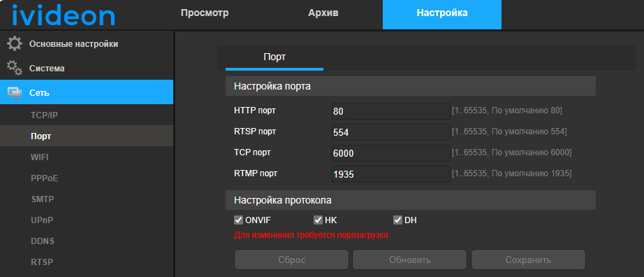Screen dimensions: 644x277
Task: Click the RTMP порт input field
Action: (x=391, y=174)
